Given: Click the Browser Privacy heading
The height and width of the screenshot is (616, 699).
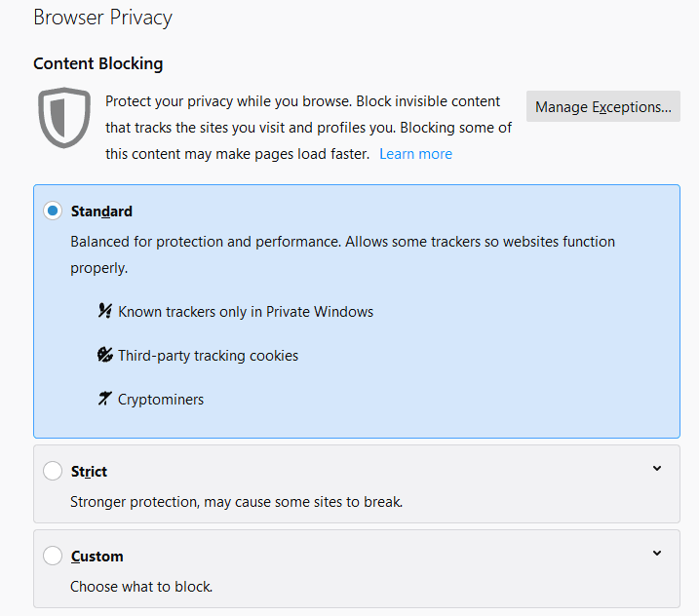Looking at the screenshot, I should pos(103,18).
